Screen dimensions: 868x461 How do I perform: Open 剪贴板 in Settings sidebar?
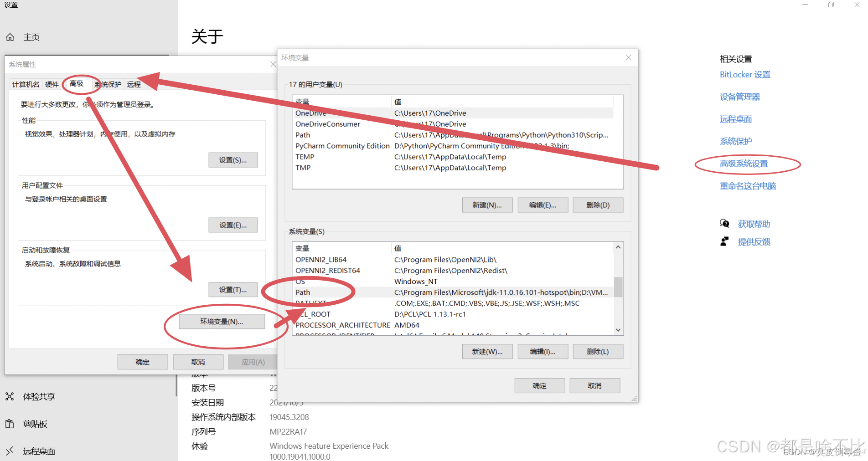[x=35, y=424]
